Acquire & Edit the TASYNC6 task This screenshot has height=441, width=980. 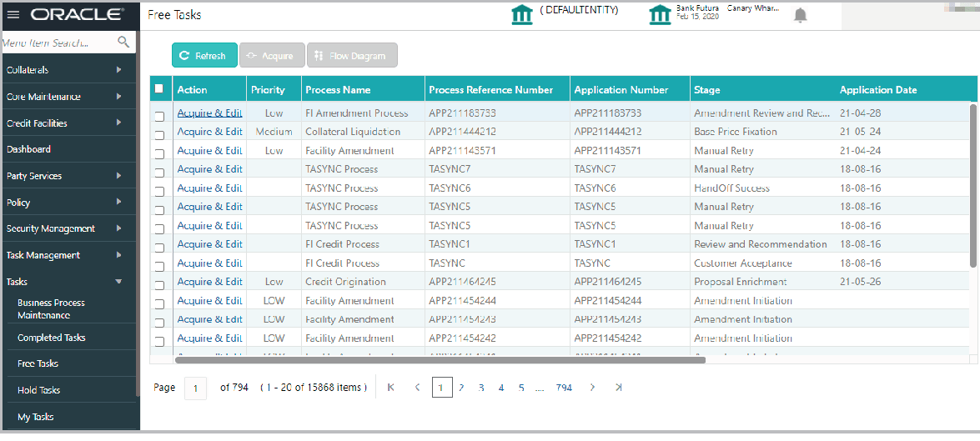(210, 188)
